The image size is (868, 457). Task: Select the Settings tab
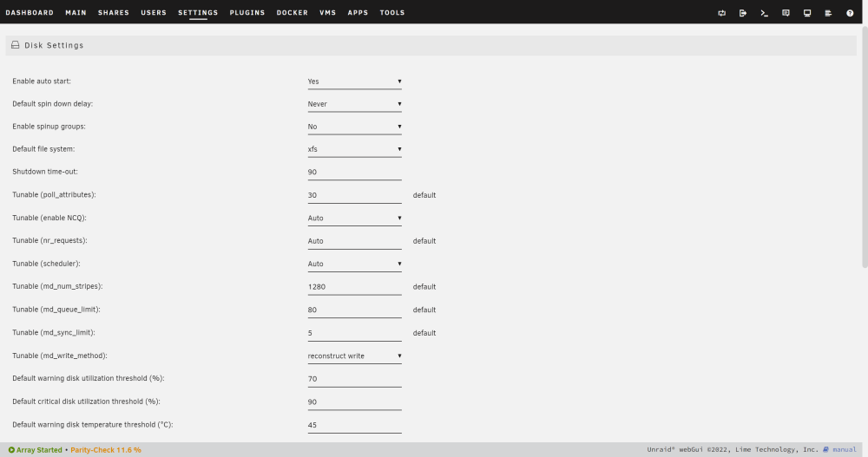198,12
